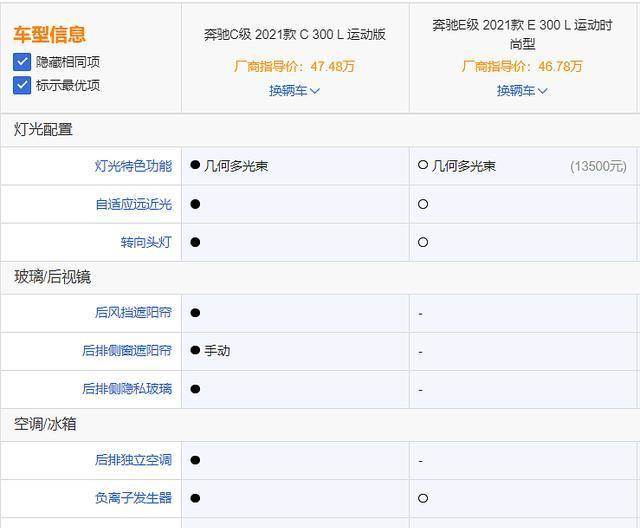
Task: Click the 灯光特色功能 row label
Action: [x=133, y=166]
